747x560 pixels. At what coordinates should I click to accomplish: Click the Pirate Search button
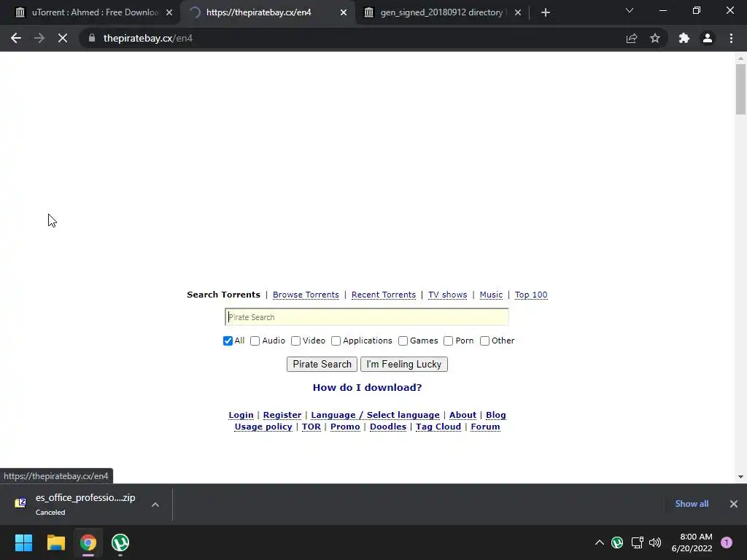coord(322,365)
